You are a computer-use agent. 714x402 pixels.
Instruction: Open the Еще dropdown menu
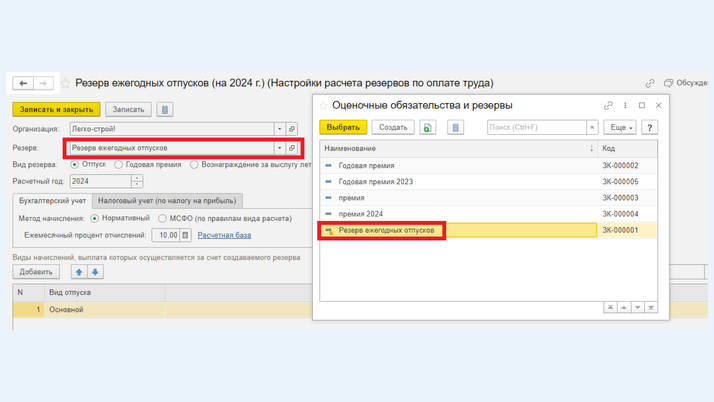tap(619, 128)
